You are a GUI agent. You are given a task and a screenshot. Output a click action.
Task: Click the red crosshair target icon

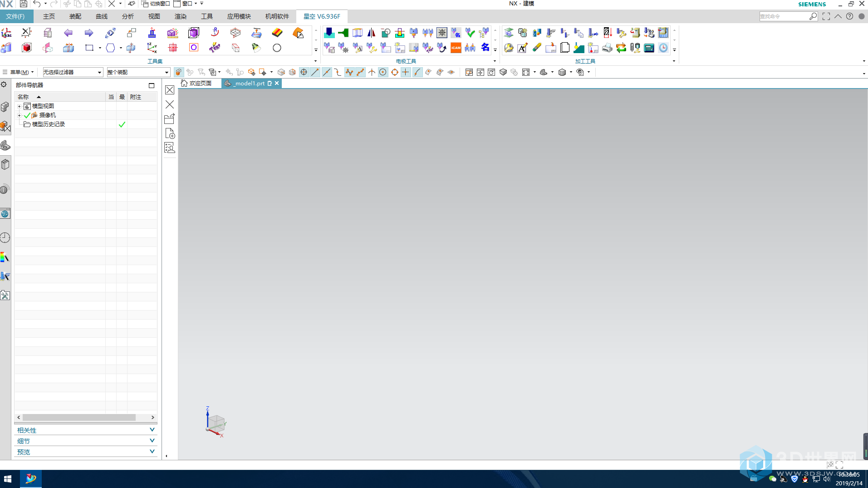point(173,48)
